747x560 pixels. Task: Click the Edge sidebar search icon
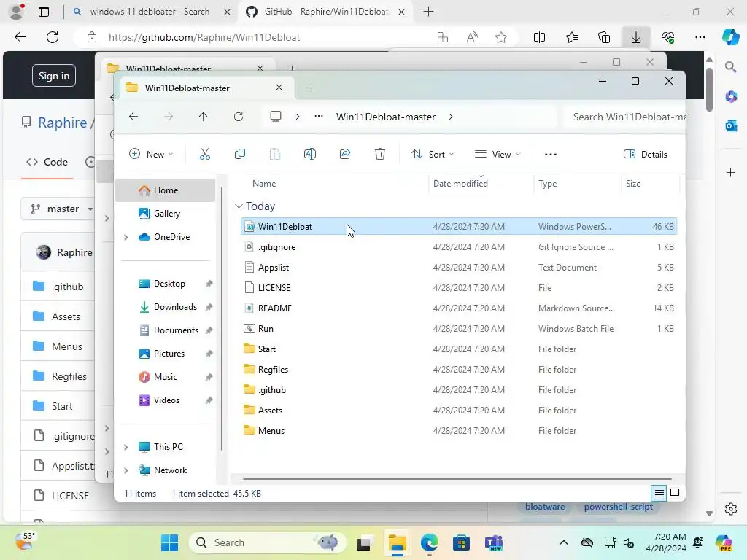tap(730, 67)
